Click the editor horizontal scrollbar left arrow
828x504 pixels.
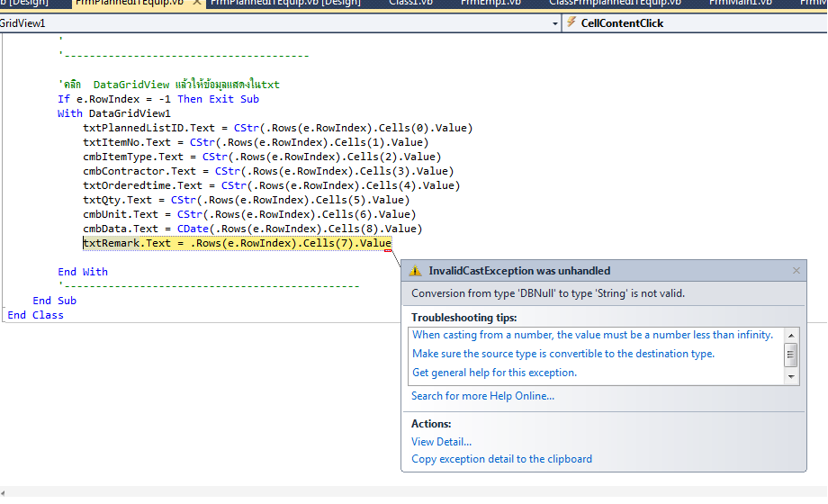pos(4,493)
